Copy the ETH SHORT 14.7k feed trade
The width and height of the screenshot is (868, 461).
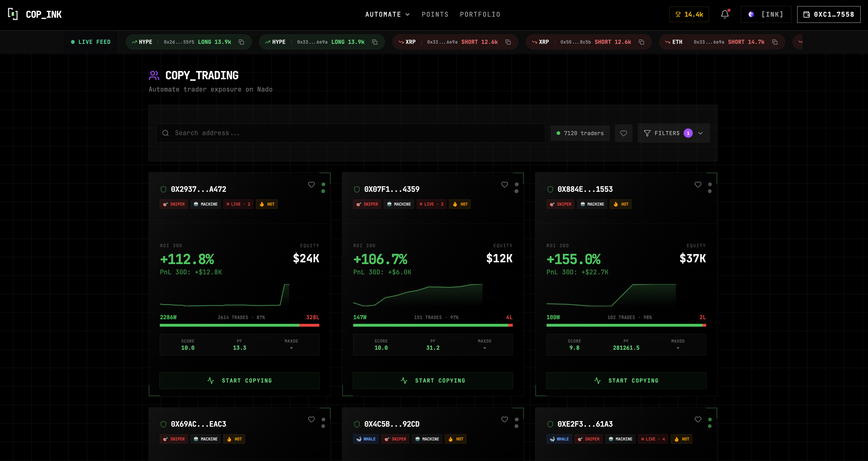(775, 42)
